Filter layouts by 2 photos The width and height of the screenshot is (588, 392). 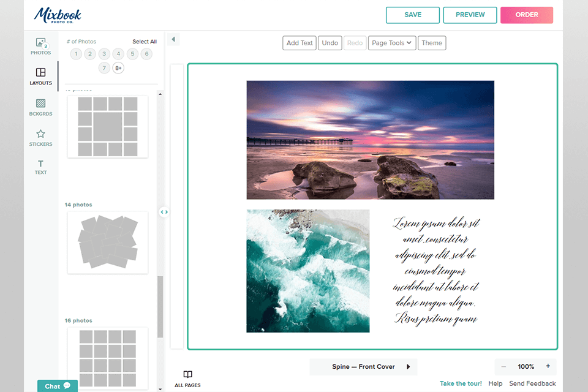point(90,54)
